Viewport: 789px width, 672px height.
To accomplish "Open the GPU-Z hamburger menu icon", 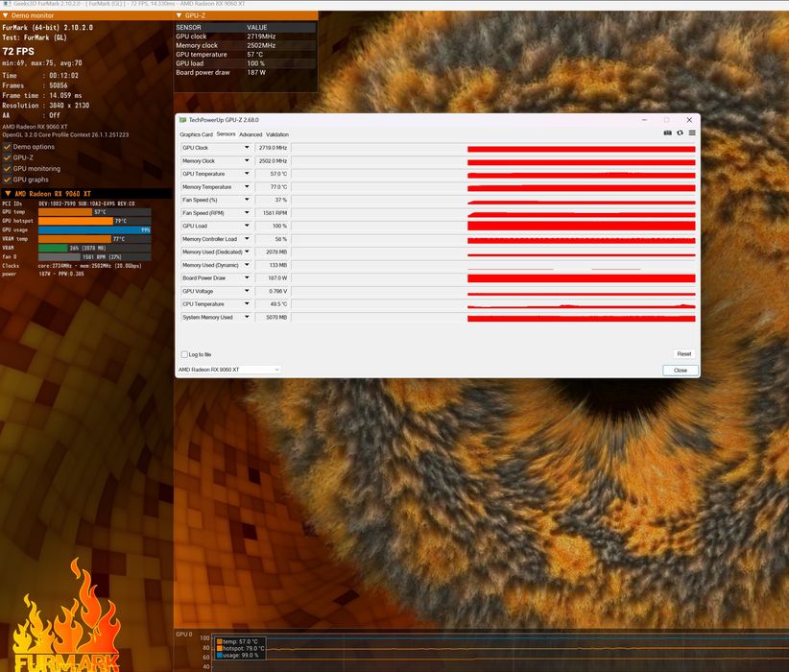I will [x=692, y=132].
